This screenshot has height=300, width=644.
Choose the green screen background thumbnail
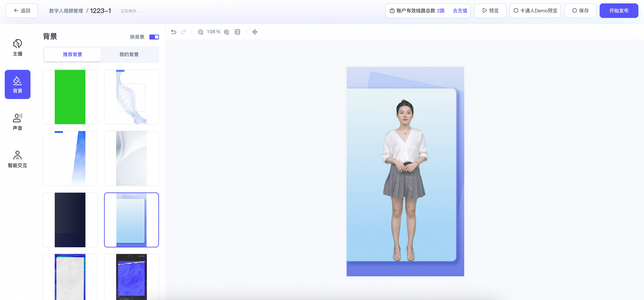[70, 97]
